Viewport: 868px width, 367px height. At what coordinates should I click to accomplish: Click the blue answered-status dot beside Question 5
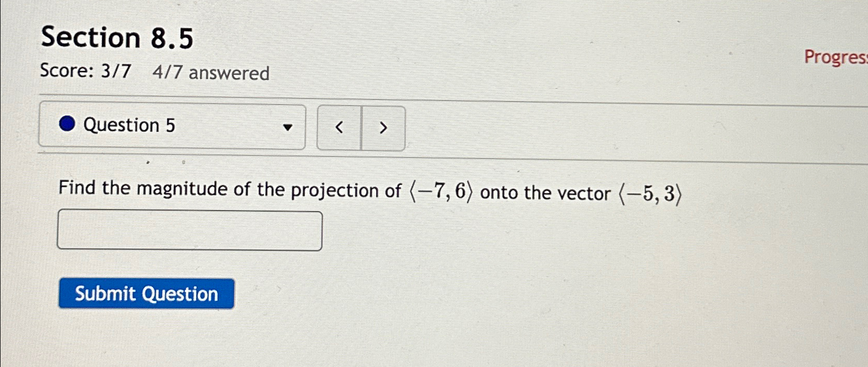pyautogui.click(x=68, y=125)
